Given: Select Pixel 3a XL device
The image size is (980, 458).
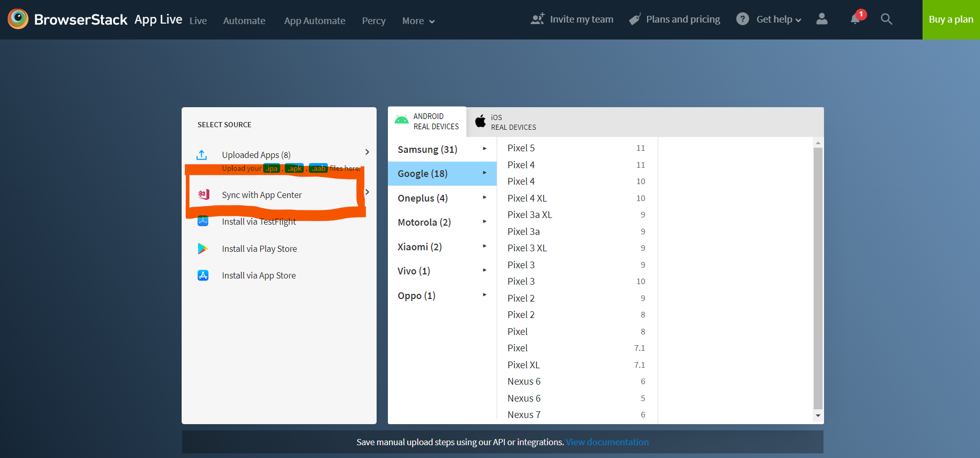Looking at the screenshot, I should click(x=576, y=214).
